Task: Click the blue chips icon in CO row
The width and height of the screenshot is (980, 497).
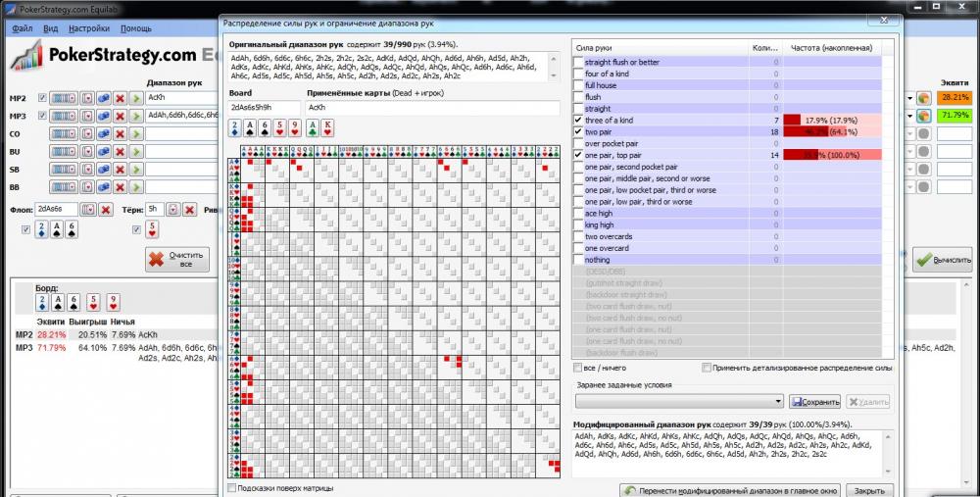Action: tap(104, 133)
